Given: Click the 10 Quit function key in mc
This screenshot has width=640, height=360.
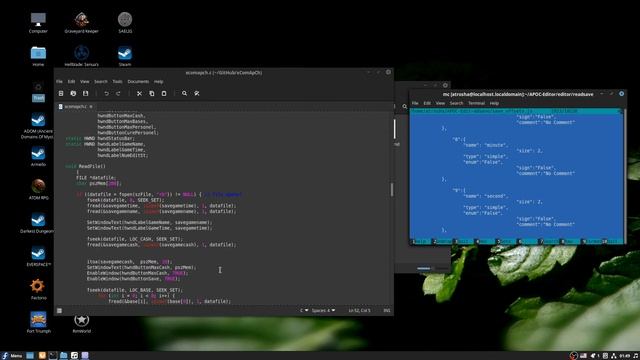Looking at the screenshot, I should 612,242.
